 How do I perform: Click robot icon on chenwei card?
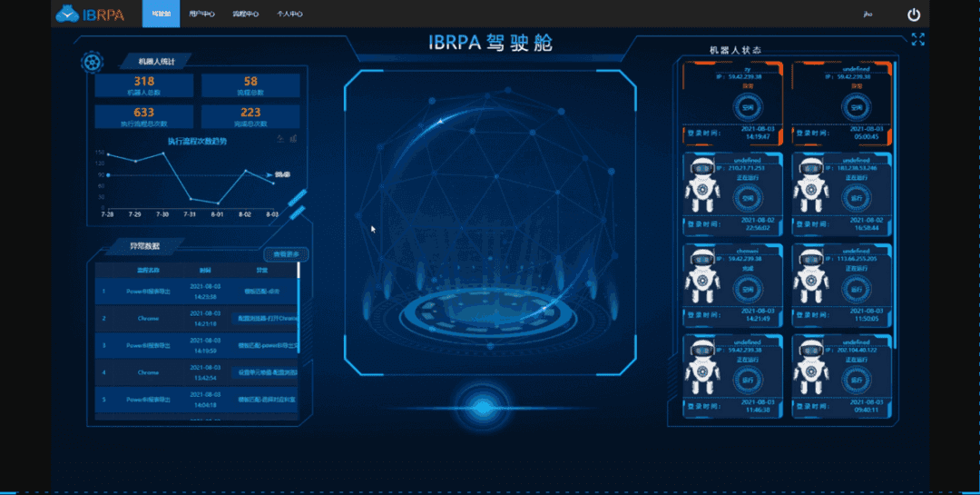coord(701,276)
